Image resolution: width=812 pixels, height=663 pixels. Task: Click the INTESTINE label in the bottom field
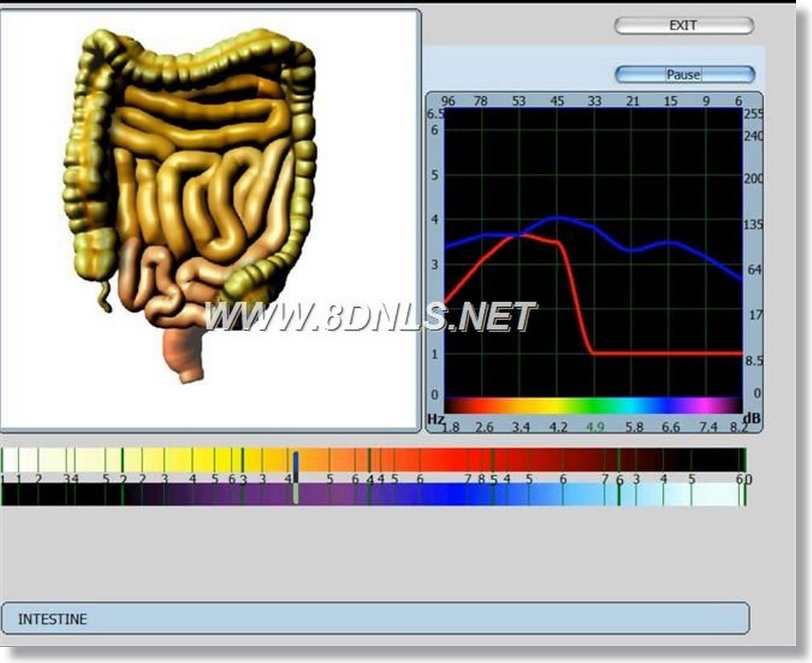(x=52, y=619)
